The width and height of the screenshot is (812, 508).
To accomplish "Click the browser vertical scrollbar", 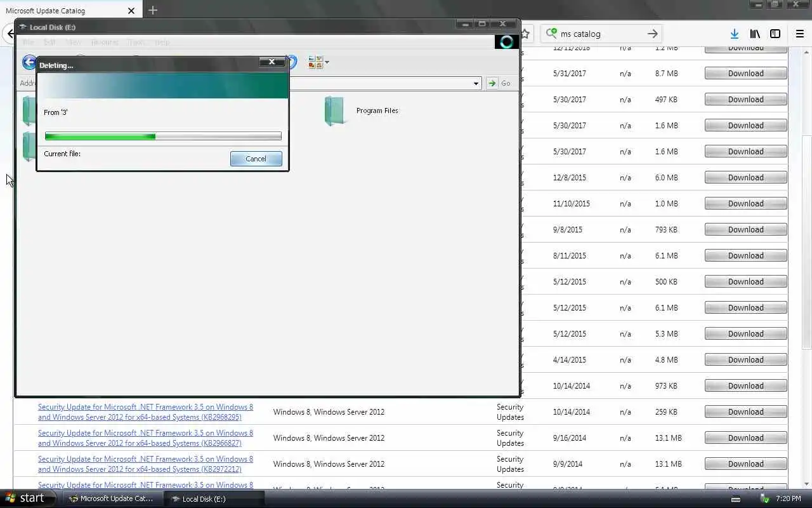I will [x=807, y=241].
